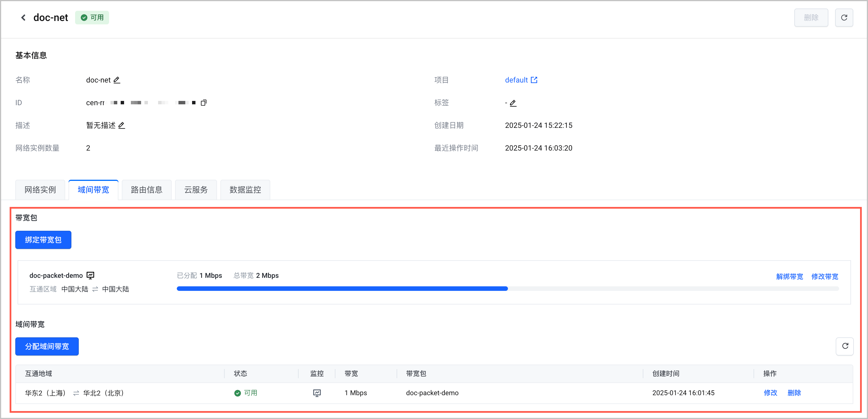Image resolution: width=868 pixels, height=419 pixels.
Task: Click 删除 in the Shanghai-Beijing row
Action: tap(794, 393)
